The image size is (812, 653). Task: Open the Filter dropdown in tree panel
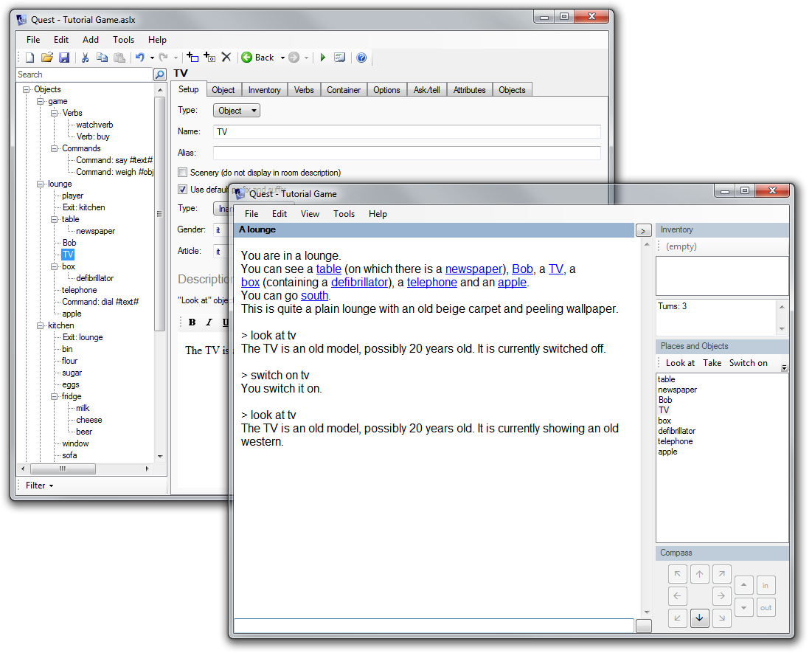(39, 486)
